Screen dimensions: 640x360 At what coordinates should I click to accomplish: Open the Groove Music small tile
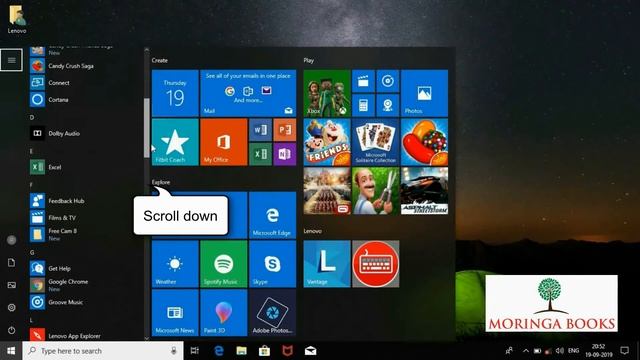388,81
